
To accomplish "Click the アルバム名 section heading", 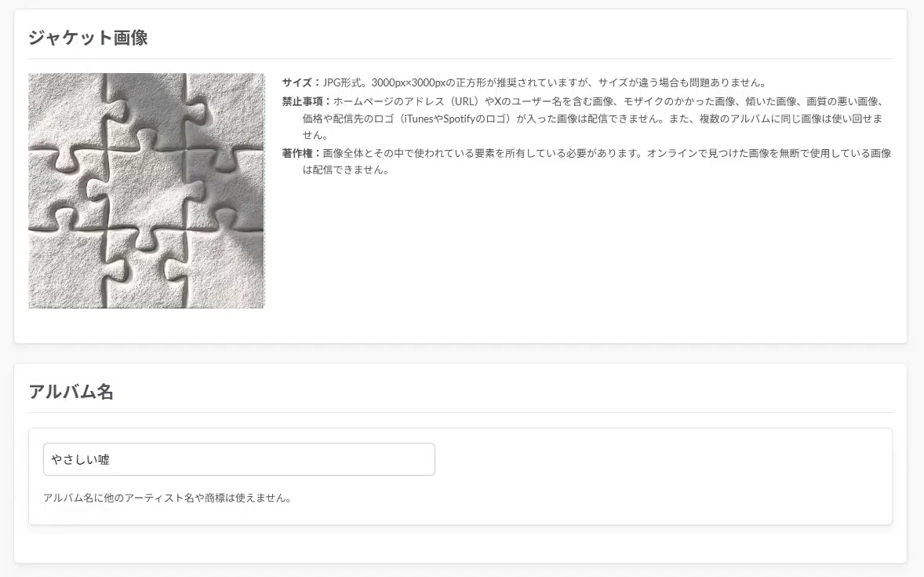I will point(71,392).
